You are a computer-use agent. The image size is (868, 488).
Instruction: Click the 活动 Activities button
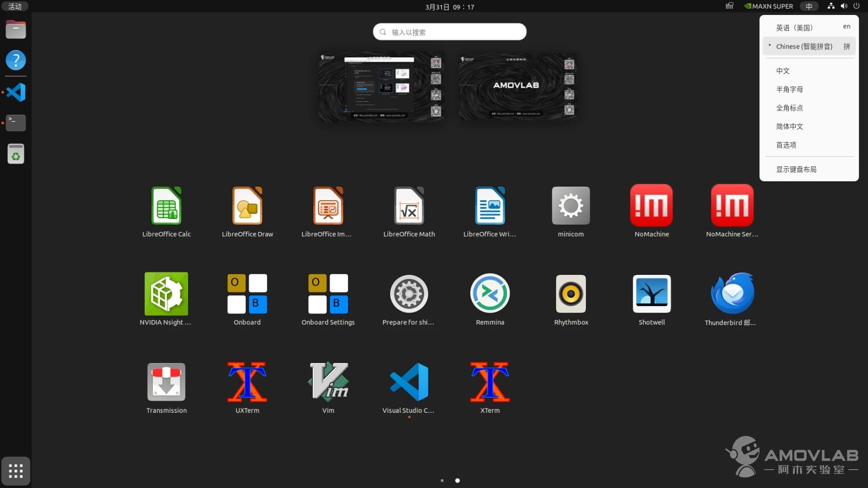coord(15,6)
